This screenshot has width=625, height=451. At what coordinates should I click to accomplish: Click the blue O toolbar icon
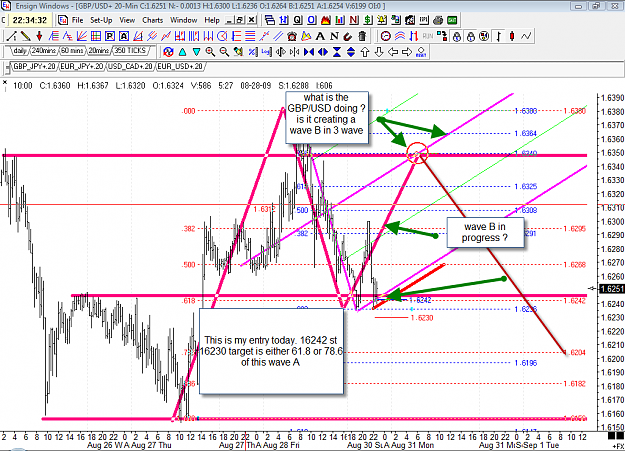311,20
